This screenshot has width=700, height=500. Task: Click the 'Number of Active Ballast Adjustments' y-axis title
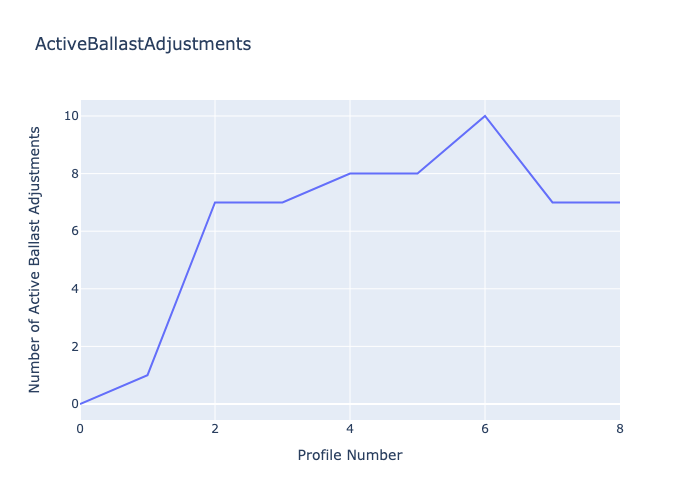point(34,260)
